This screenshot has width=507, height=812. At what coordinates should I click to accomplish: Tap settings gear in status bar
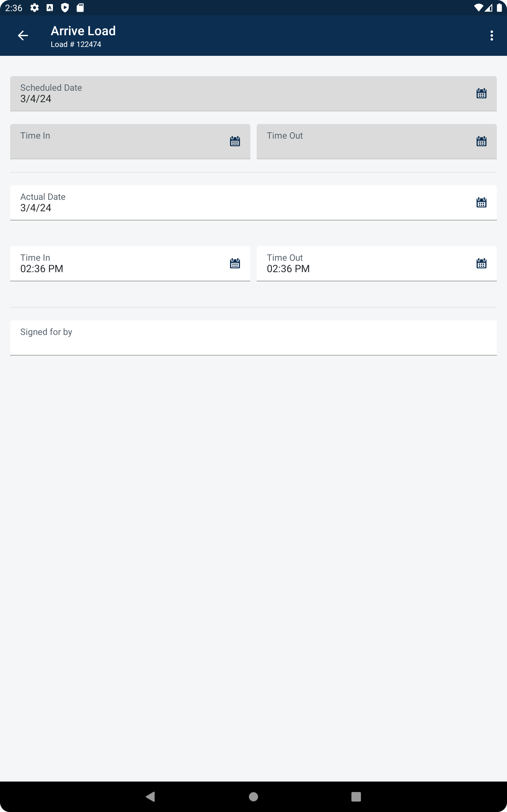(x=35, y=8)
